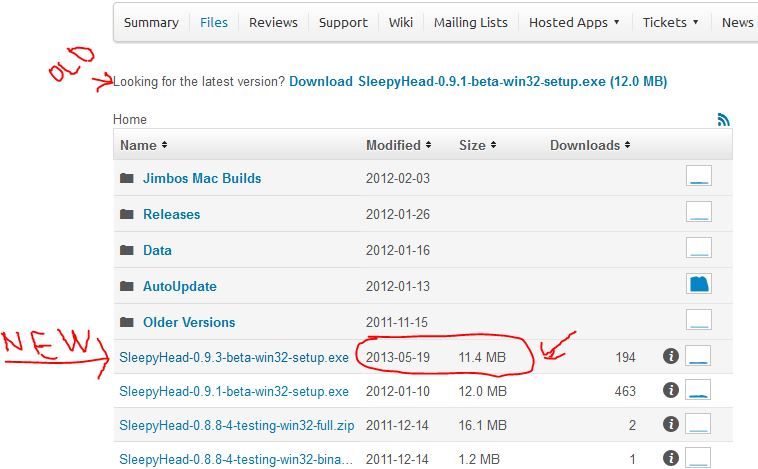Open the Summary tab
758x469 pixels.
151,23
